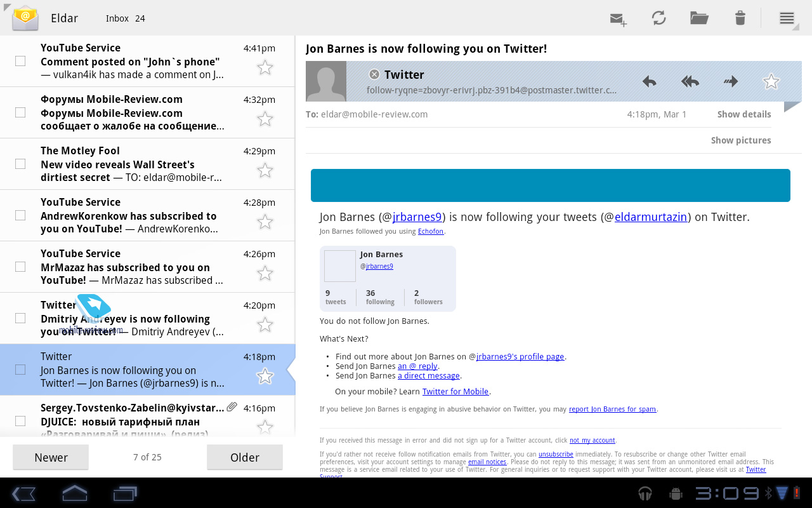Tap the email app icon
812x508 pixels.
(25, 18)
